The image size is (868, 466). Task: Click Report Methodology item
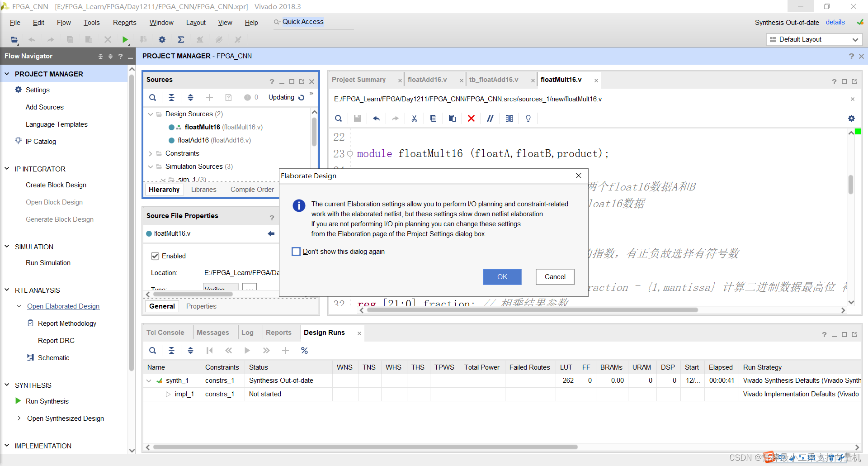tap(67, 323)
